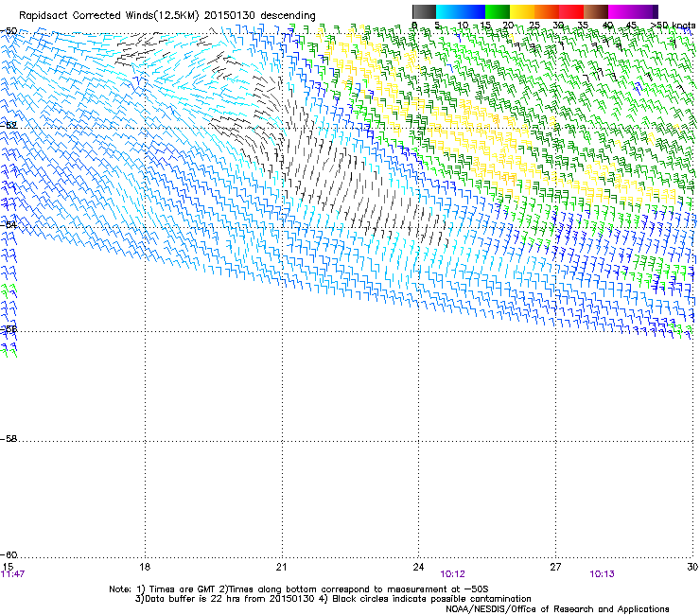Pick the brown 35-40 knots legend swatch
Screen dimensions: 700x615
pyautogui.click(x=596, y=11)
